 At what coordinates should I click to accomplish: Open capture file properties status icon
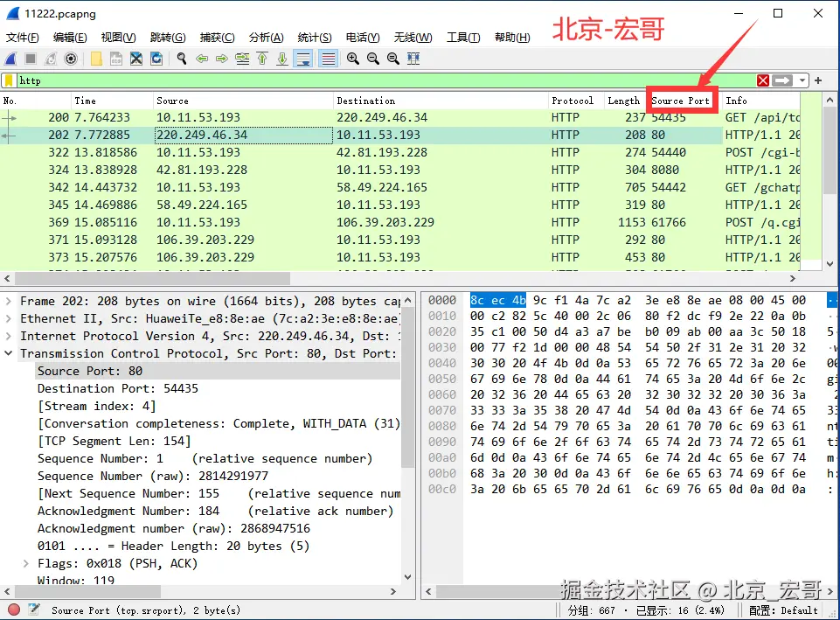[34, 610]
